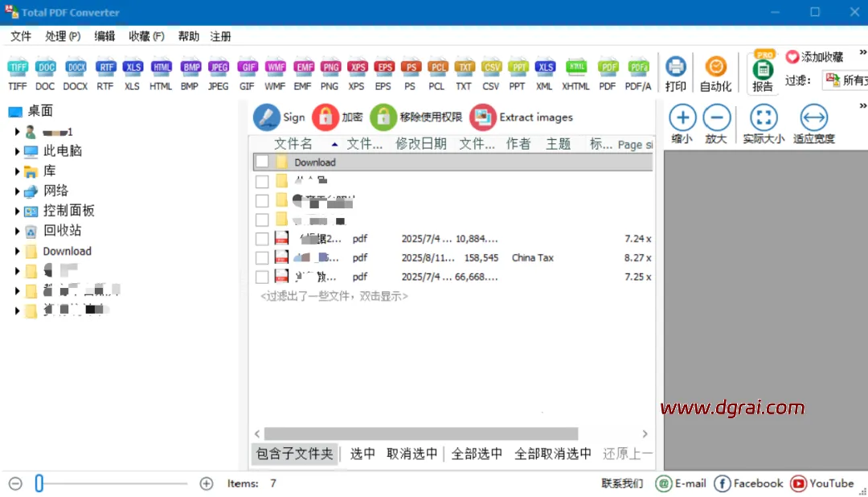Tick checkbox for the 66,668 size pdf

(262, 277)
